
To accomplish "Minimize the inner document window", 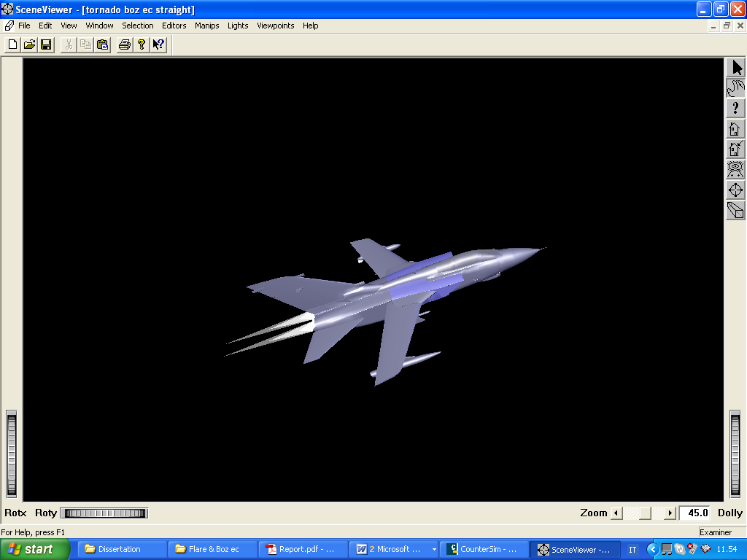I will coord(713,26).
